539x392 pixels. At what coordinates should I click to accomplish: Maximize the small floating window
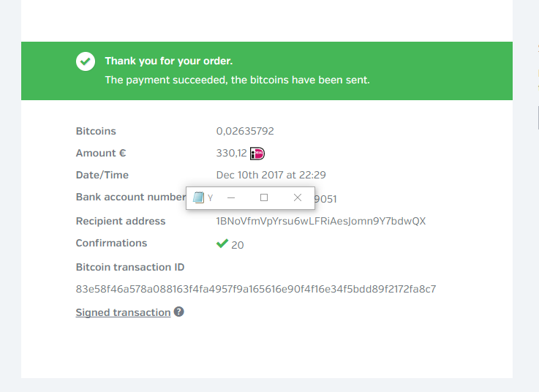click(264, 197)
